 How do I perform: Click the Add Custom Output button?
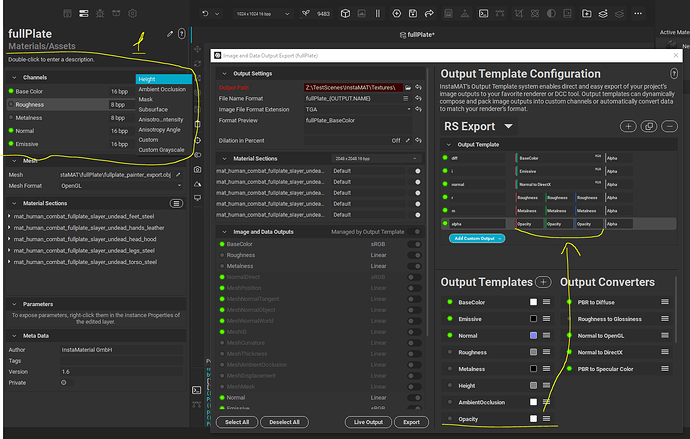(x=472, y=238)
